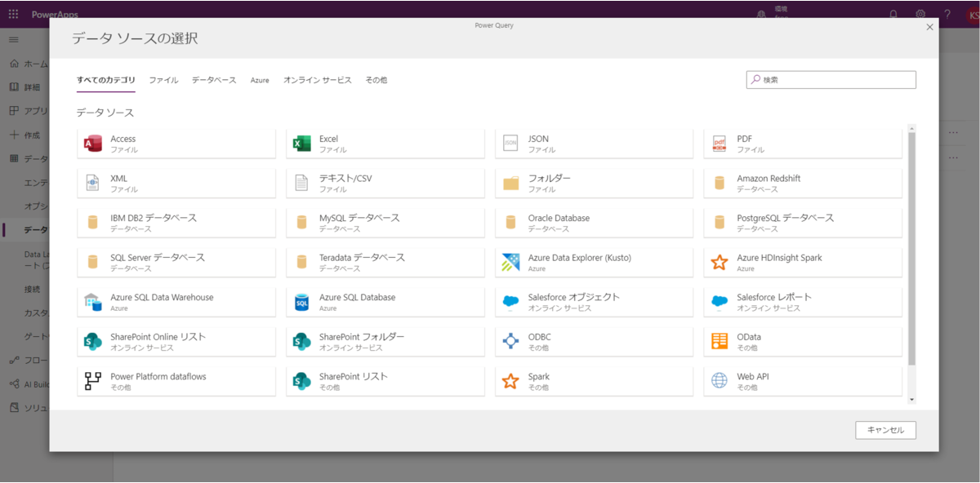Open the settings gear in header
Viewport: 980px width, 483px height.
pyautogui.click(x=920, y=15)
